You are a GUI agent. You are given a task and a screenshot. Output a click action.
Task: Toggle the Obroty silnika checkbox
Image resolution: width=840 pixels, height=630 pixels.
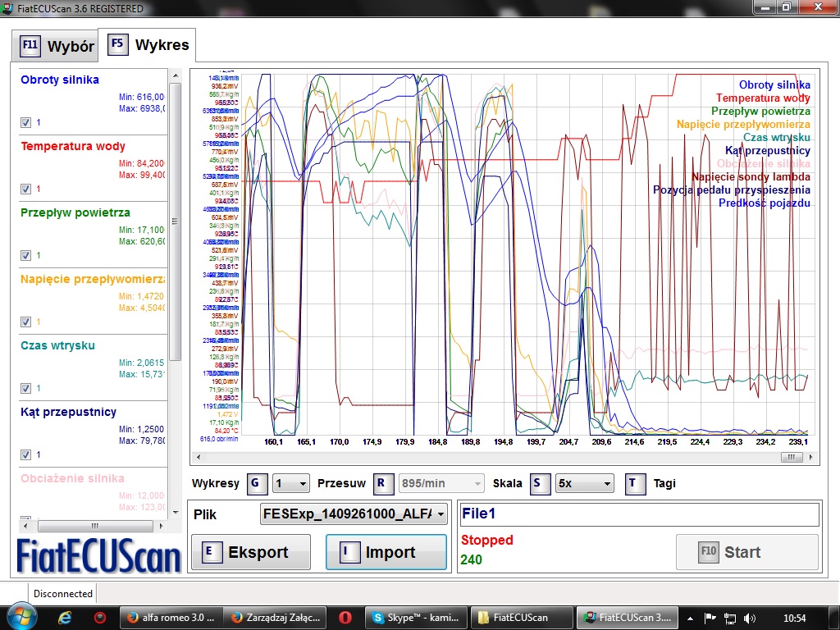25,122
